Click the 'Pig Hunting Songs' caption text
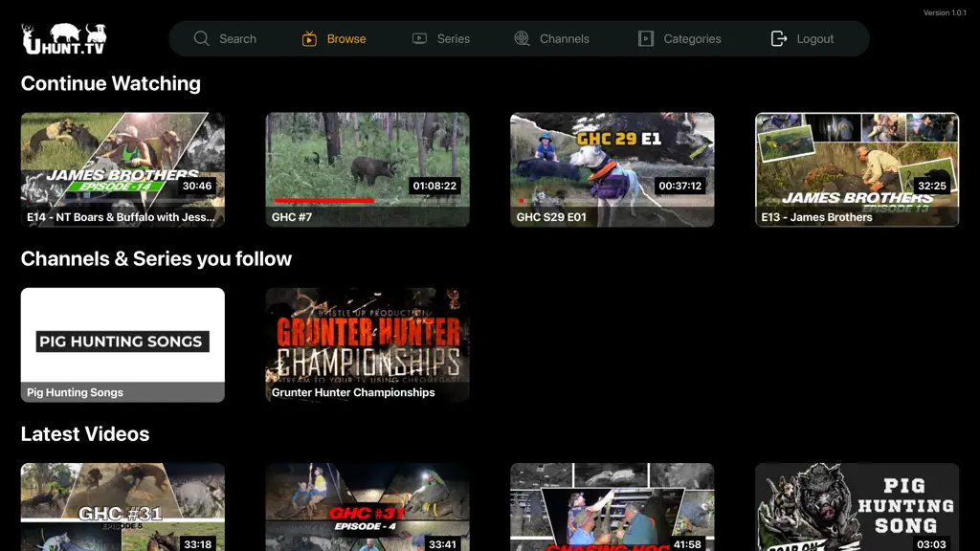Screen dimensions: 980x551 75,392
